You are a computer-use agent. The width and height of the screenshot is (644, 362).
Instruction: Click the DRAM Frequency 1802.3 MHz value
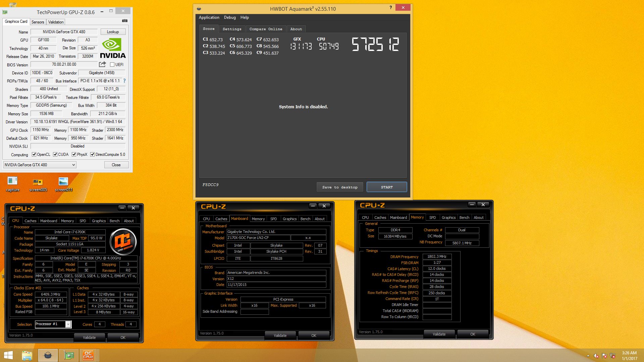point(437,256)
